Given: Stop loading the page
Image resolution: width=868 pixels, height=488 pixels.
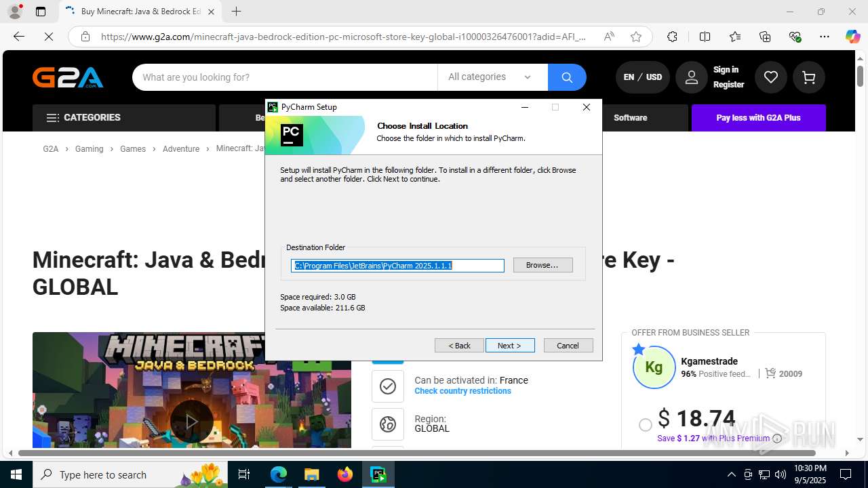Looking at the screenshot, I should (x=49, y=37).
